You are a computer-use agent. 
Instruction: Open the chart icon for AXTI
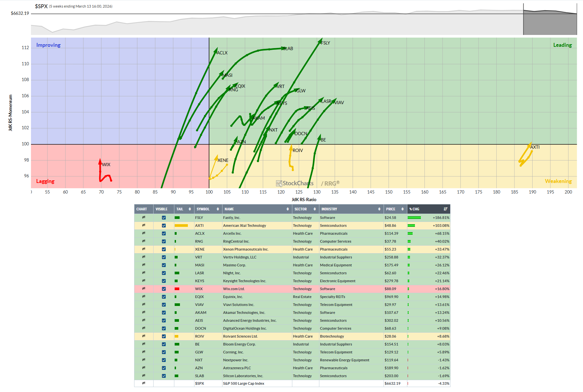click(144, 226)
